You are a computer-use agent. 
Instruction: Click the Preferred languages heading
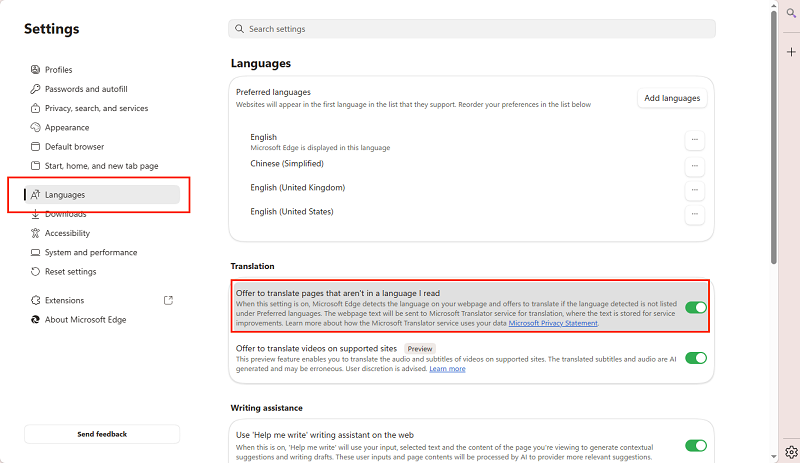(x=273, y=92)
